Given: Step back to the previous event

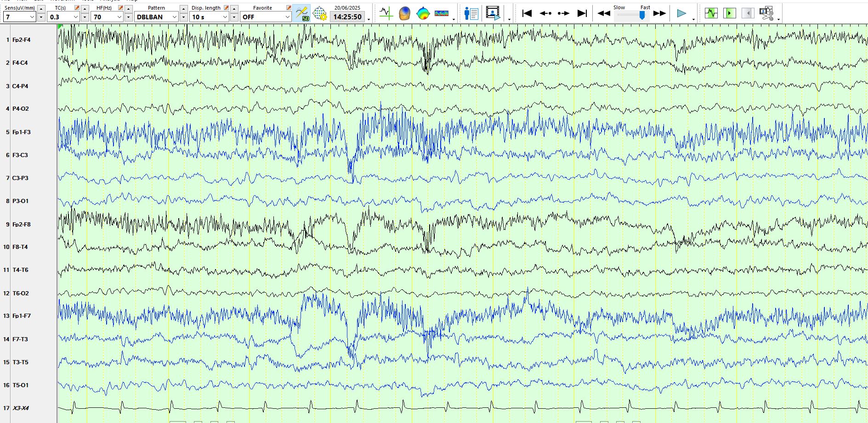Looking at the screenshot, I should [x=545, y=13].
